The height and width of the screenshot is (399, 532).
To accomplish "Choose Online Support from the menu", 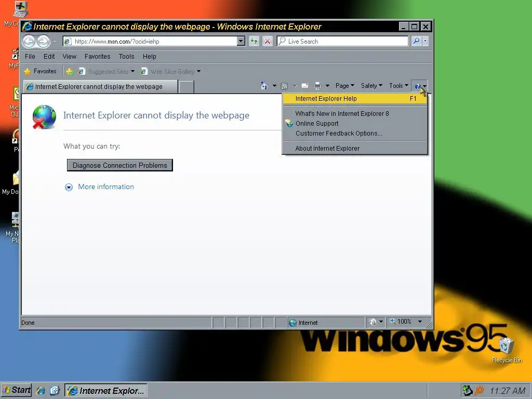I will (x=355, y=124).
